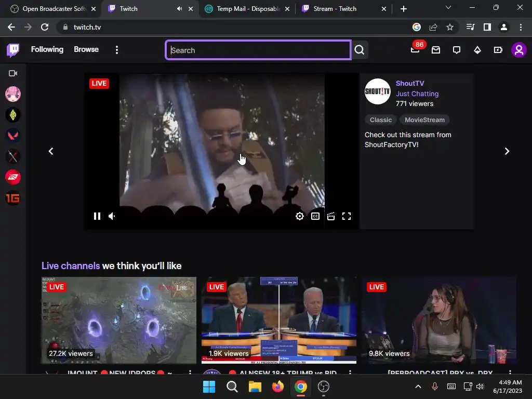
Task: Switch to the Stream - Twitch tab
Action: (343, 9)
